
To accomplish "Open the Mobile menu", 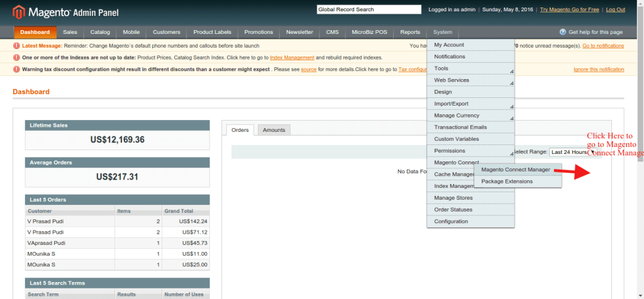I will [x=131, y=32].
